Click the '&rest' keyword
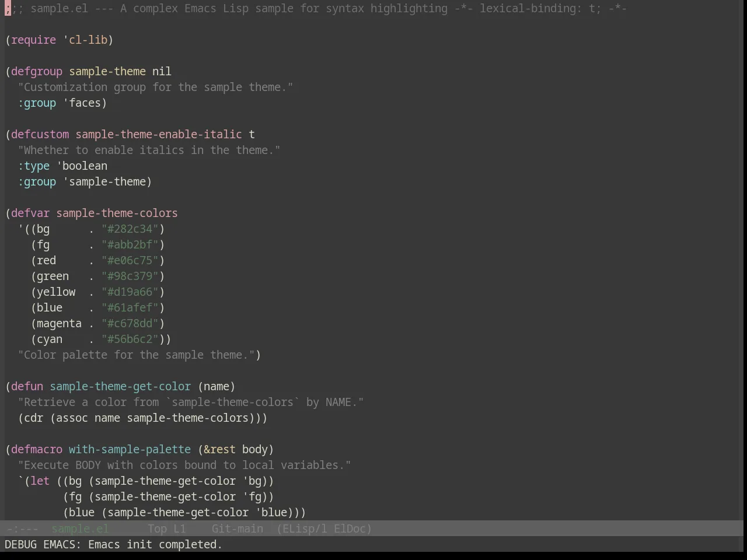The width and height of the screenshot is (747, 560). pyautogui.click(x=219, y=449)
